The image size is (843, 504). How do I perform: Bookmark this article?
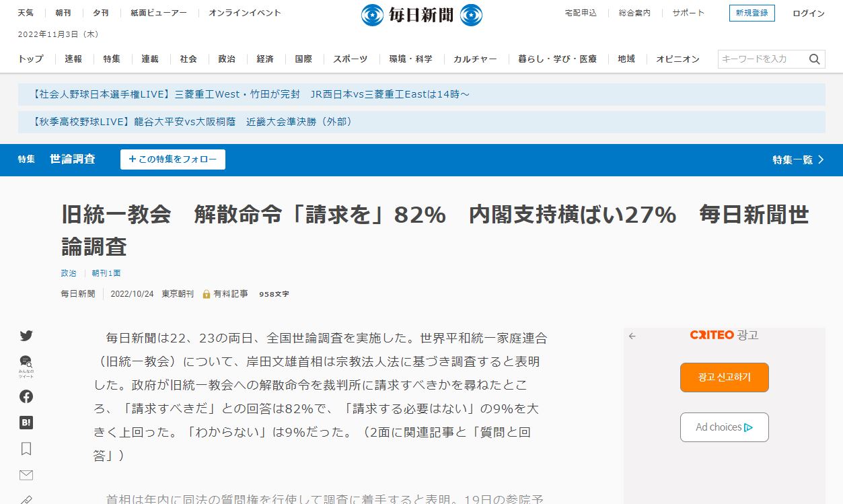coord(26,449)
